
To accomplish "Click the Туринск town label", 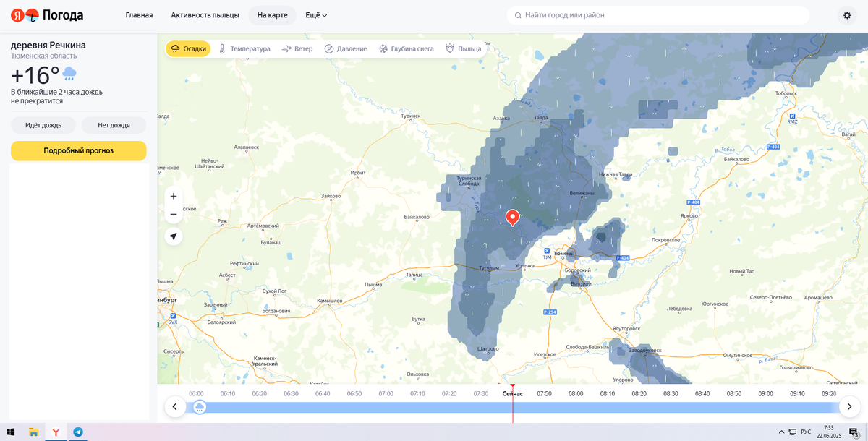I will point(410,116).
